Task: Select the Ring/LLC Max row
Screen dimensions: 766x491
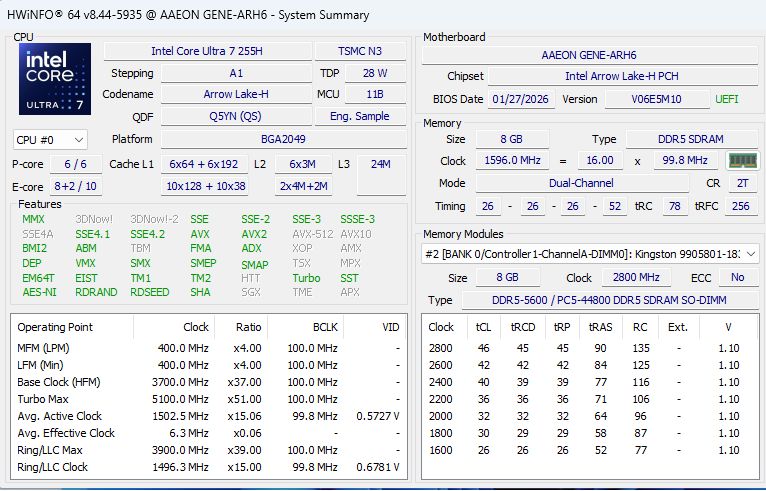Action: coord(209,450)
